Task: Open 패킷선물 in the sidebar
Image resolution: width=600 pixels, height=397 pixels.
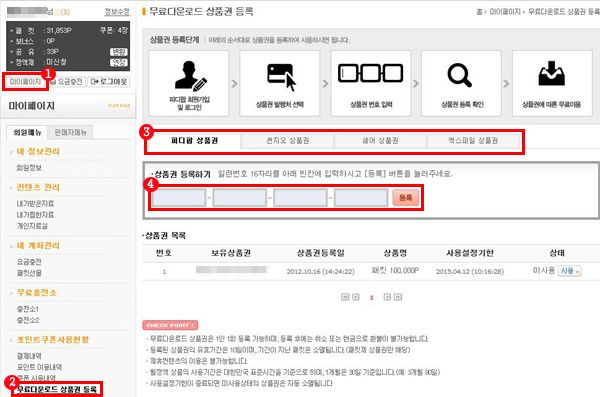Action: [29, 273]
